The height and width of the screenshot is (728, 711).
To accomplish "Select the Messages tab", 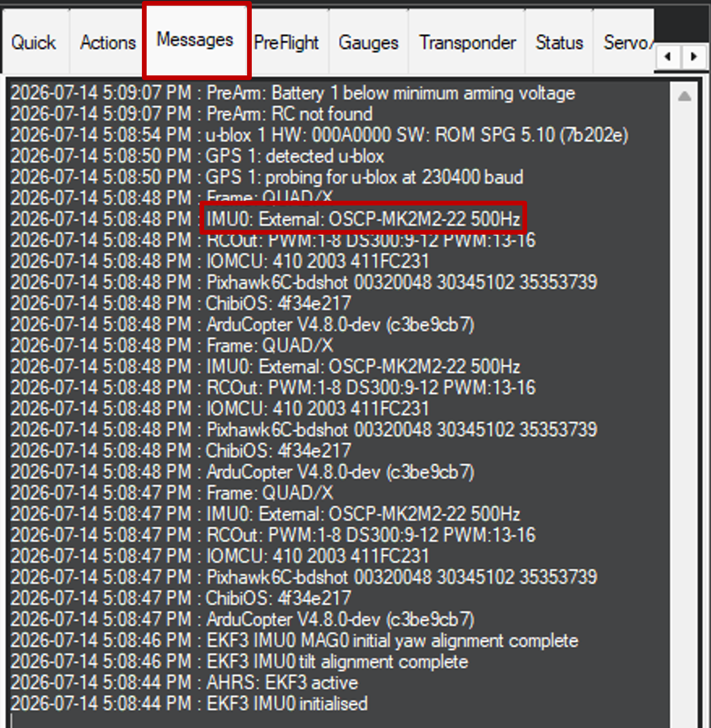I will (195, 40).
